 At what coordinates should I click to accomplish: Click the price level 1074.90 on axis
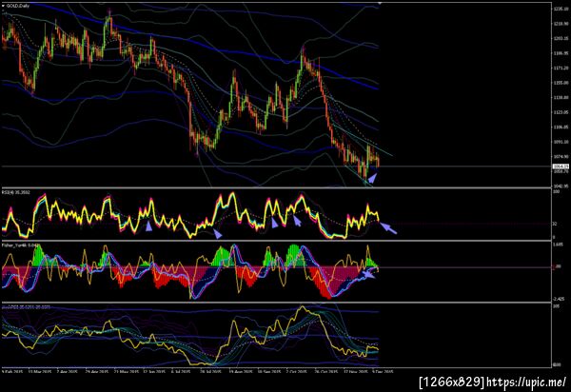pyautogui.click(x=561, y=156)
